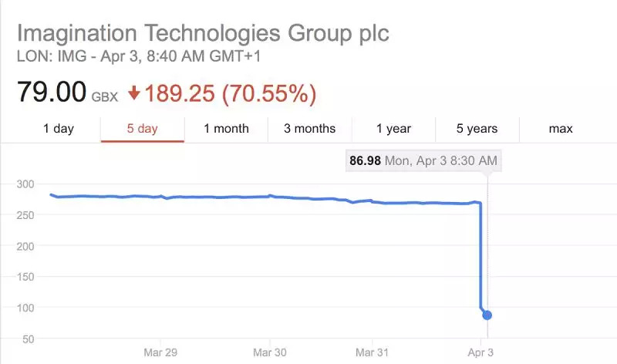The width and height of the screenshot is (617, 364).
Task: Click the Apr 3 date label
Action: (480, 352)
